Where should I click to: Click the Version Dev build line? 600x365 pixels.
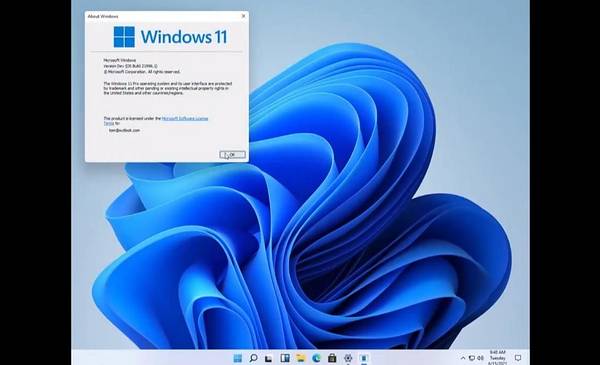130,66
